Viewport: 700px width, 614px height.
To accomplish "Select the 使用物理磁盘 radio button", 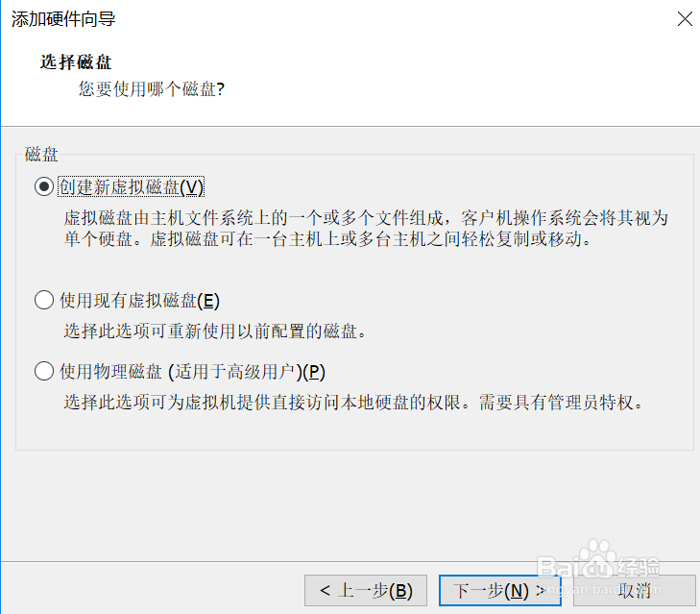I will pyautogui.click(x=44, y=371).
